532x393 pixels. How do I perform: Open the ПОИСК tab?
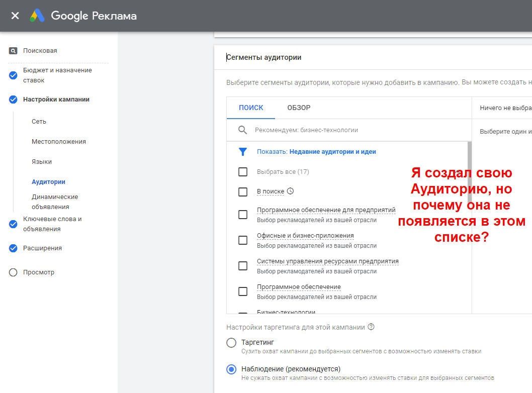(x=251, y=108)
